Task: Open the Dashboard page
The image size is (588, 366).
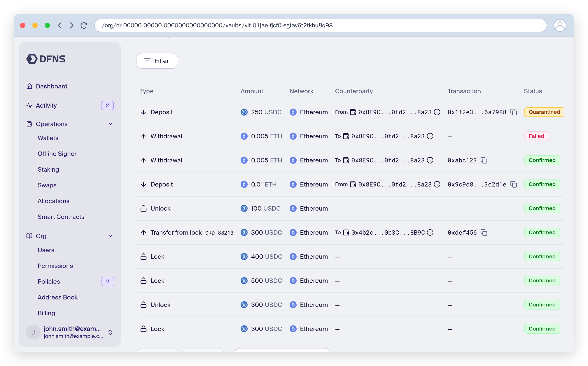Action: click(47, 86)
